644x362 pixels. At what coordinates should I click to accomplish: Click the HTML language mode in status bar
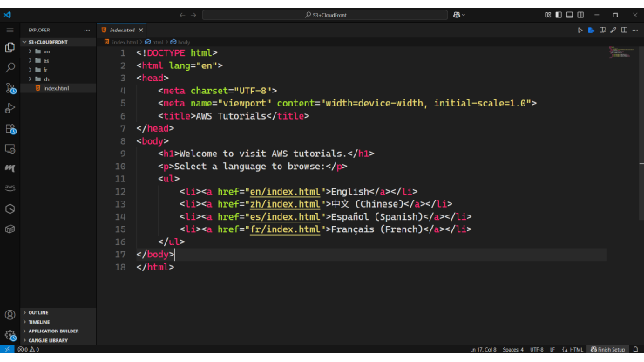click(x=576, y=349)
